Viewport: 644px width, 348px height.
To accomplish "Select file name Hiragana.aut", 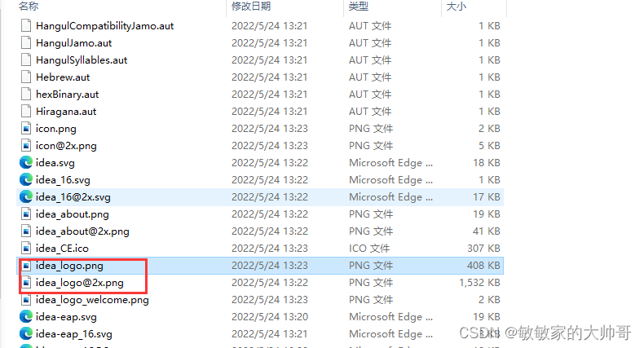I will click(66, 112).
